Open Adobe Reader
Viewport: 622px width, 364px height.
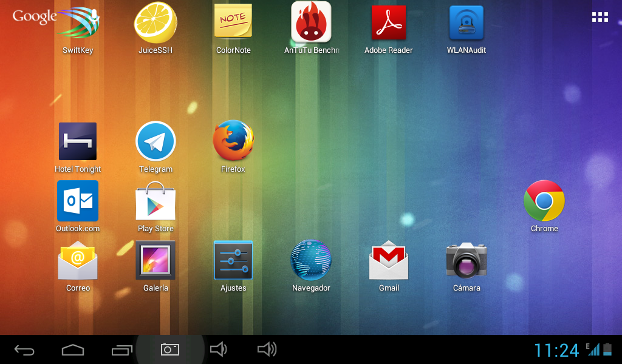pos(389,29)
